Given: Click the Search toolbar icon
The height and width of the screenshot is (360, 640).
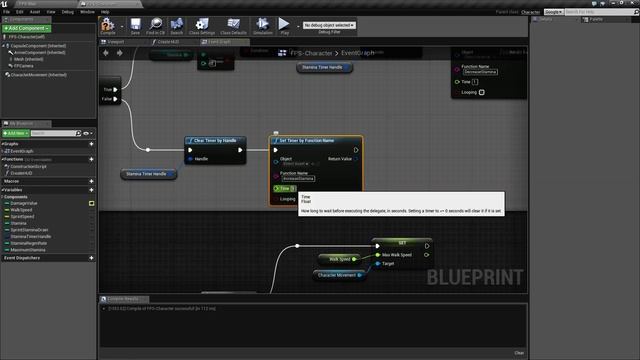Looking at the screenshot, I should pyautogui.click(x=177, y=26).
